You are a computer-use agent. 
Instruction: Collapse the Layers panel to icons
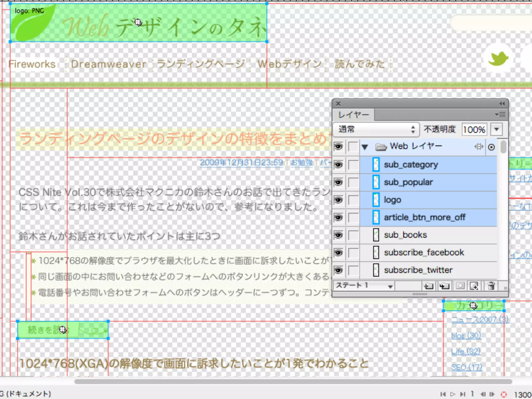[502, 104]
